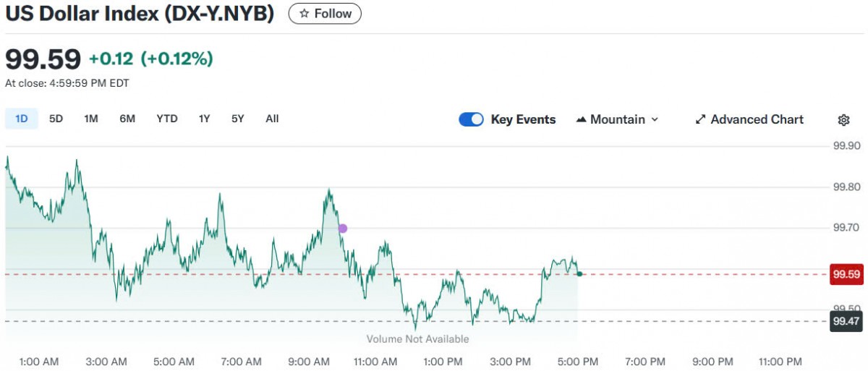Click the star icon in Follow button
The image size is (868, 371).
[305, 14]
